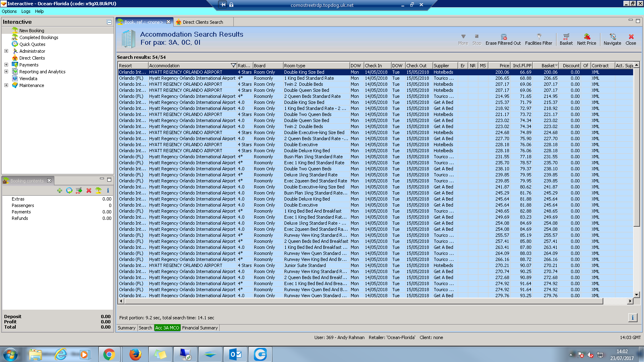Minimize the Booking contents panel

point(102,179)
